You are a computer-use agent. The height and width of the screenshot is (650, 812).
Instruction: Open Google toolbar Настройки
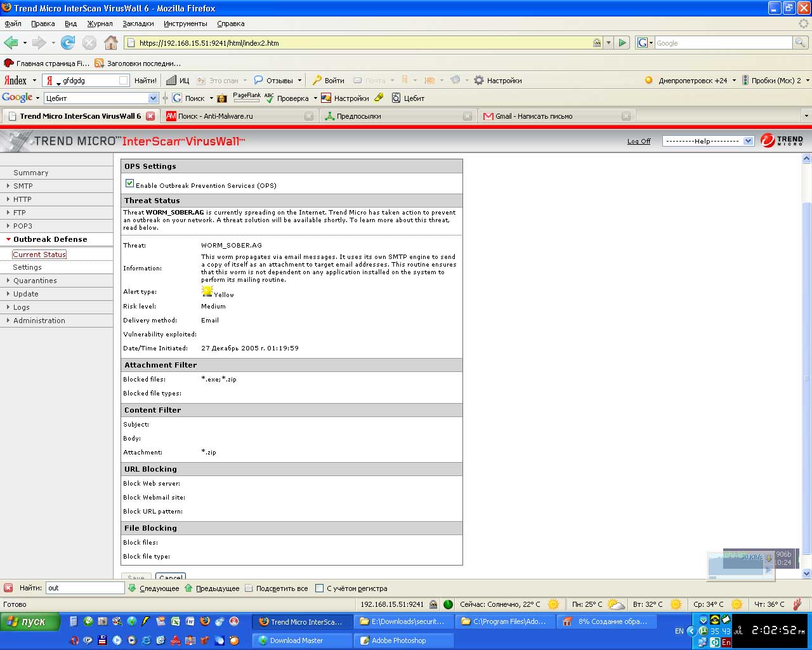coord(345,98)
